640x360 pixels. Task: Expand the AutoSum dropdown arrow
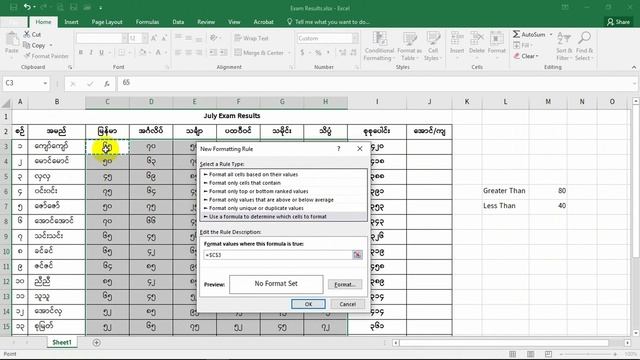[x=551, y=34]
